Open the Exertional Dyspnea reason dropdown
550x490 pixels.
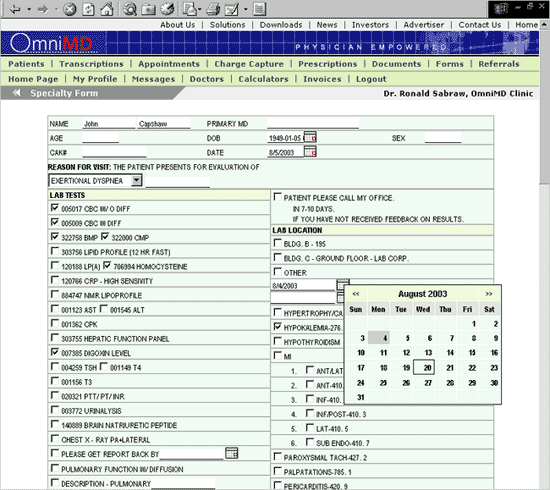[x=136, y=180]
